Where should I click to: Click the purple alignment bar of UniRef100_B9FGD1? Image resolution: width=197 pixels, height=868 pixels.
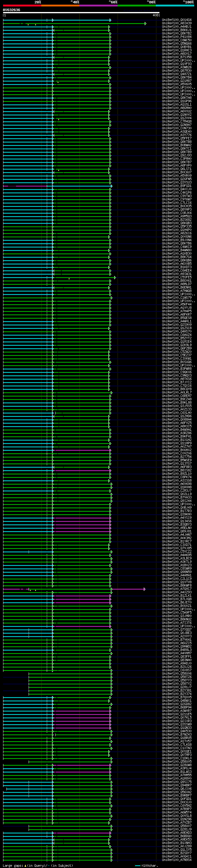pos(25,186)
